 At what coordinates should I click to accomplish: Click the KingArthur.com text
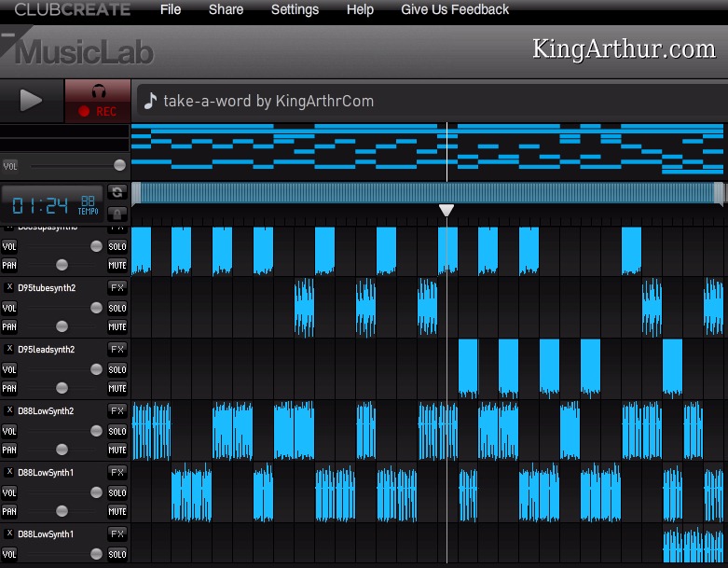click(624, 48)
